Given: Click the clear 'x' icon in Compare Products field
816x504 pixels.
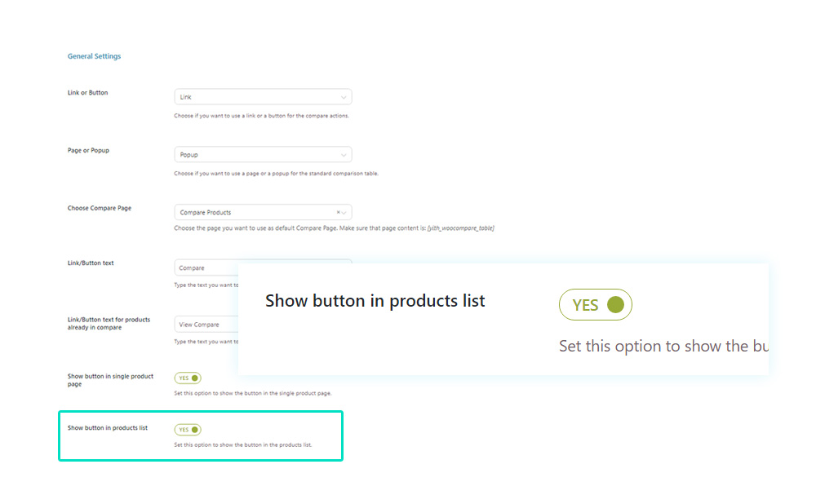Looking at the screenshot, I should pos(338,212).
